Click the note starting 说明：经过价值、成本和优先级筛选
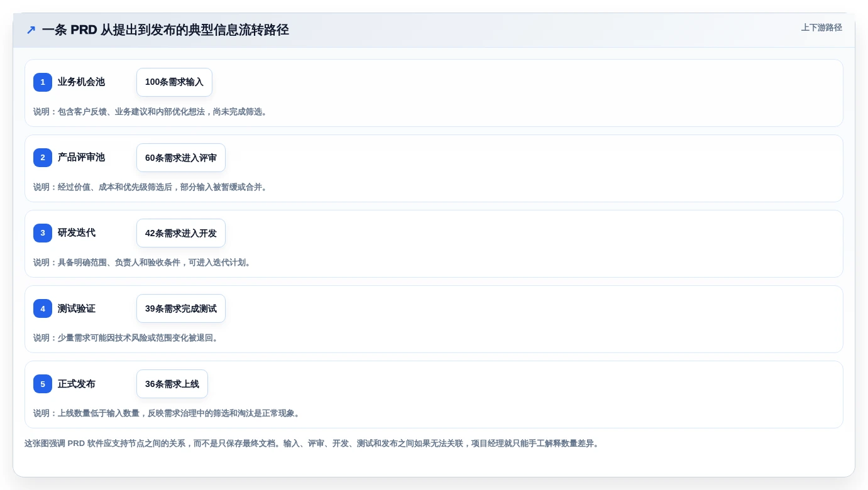This screenshot has width=868, height=490. [151, 187]
